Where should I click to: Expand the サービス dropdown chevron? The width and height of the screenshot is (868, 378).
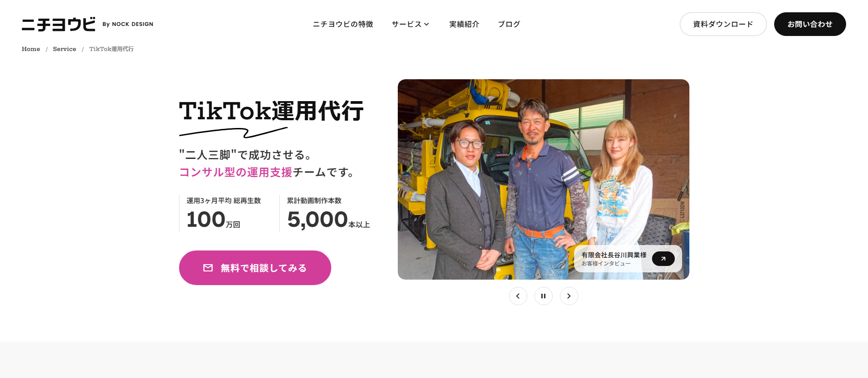(x=426, y=24)
